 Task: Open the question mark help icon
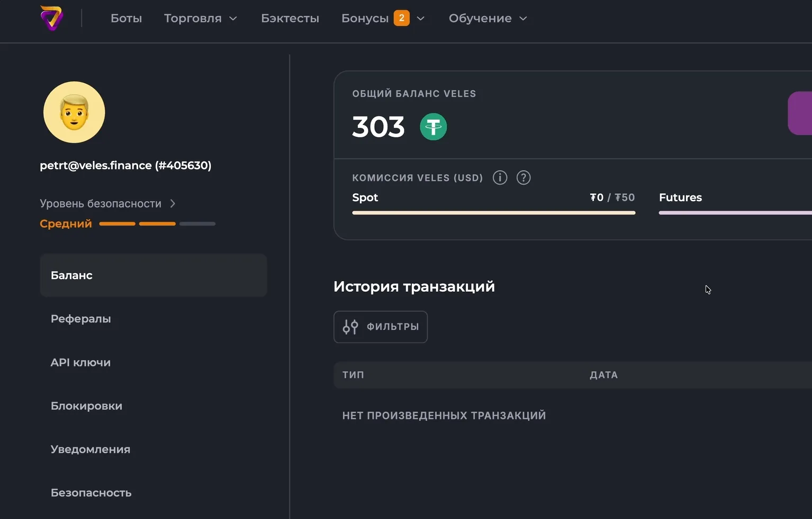(x=523, y=177)
